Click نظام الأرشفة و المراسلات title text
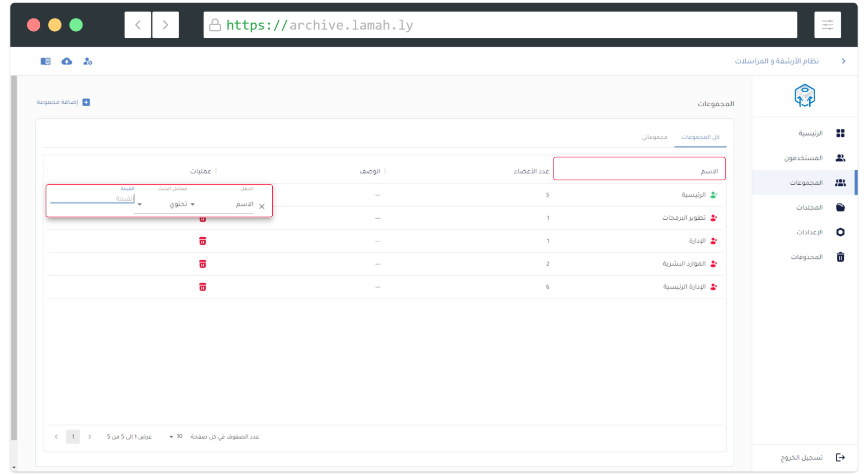 point(776,61)
